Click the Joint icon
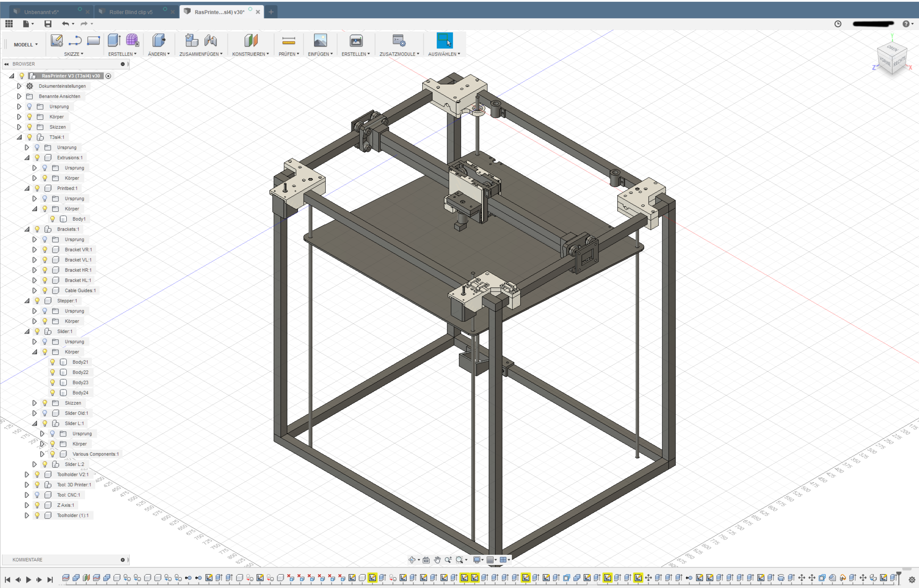Image resolution: width=919 pixels, height=588 pixels. [x=210, y=41]
